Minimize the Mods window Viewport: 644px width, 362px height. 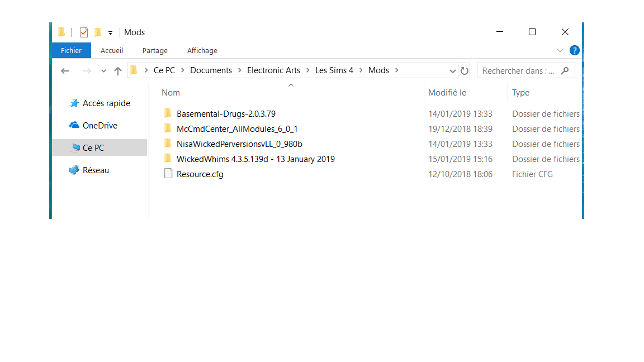(x=499, y=32)
